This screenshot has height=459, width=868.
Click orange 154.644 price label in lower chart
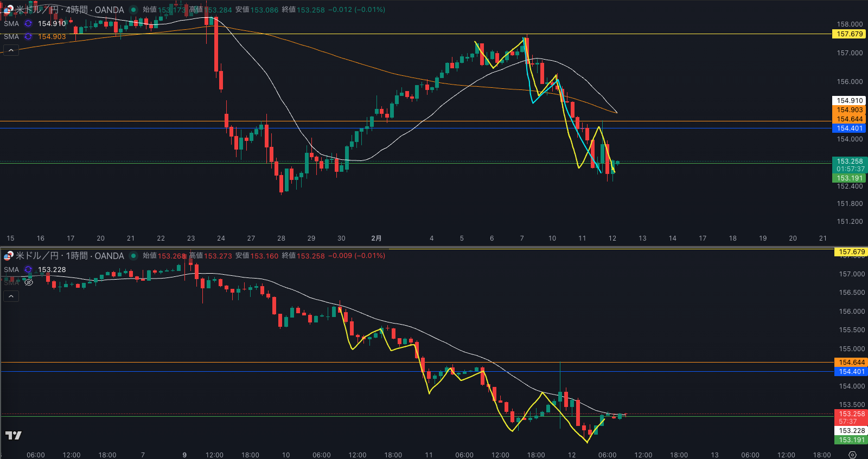(x=851, y=363)
